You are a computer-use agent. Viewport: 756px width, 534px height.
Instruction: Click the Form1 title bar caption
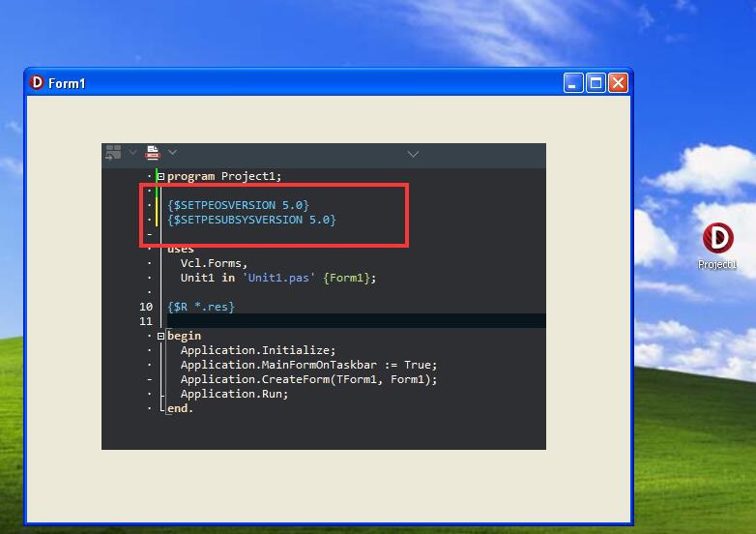pyautogui.click(x=67, y=83)
